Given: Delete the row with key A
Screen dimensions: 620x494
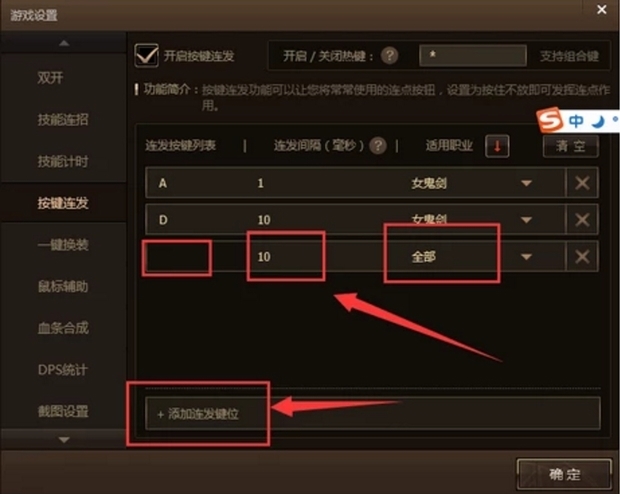Looking at the screenshot, I should coord(582,183).
